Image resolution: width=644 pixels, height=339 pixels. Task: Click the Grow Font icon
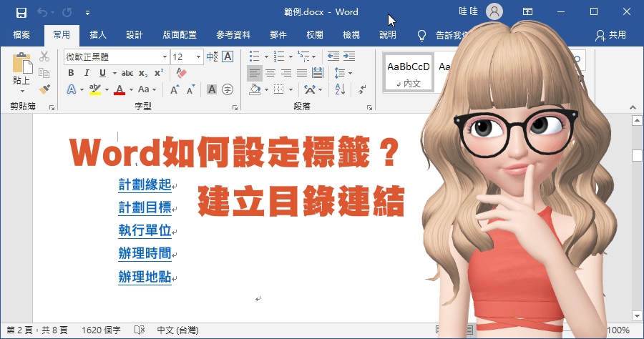175,89
